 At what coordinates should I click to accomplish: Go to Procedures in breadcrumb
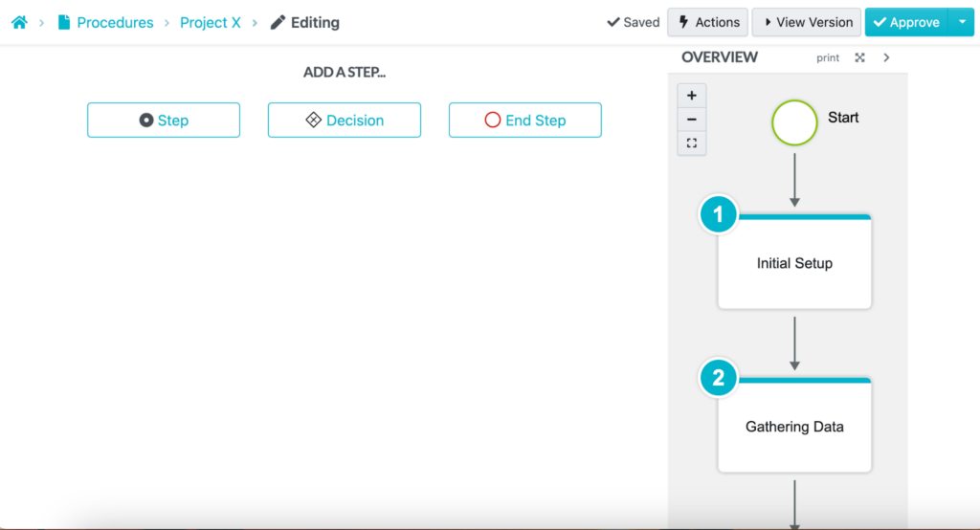click(x=115, y=22)
